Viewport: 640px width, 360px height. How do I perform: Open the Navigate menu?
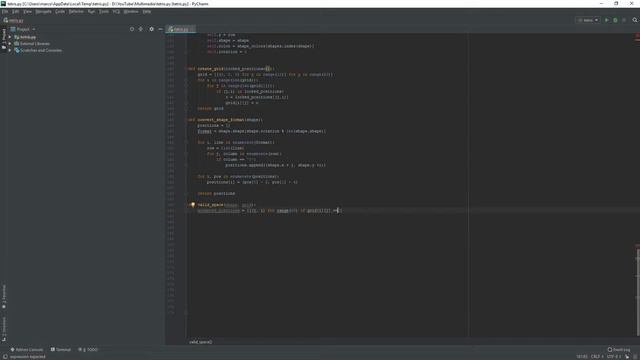[43, 11]
